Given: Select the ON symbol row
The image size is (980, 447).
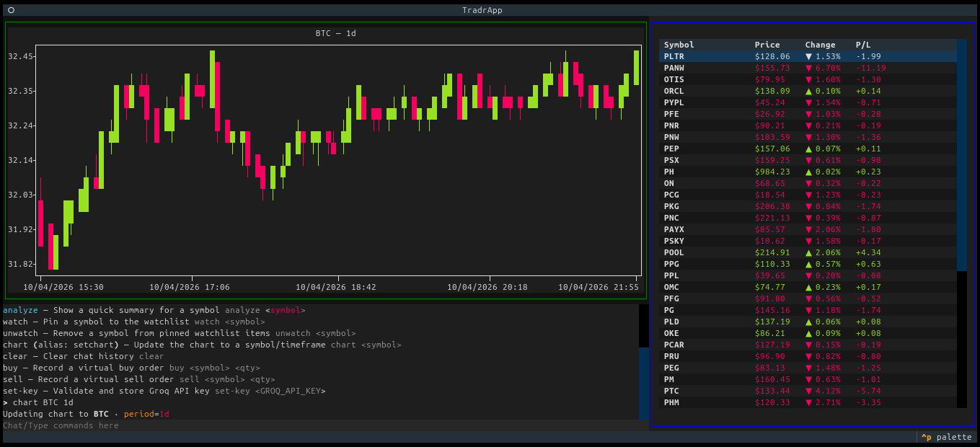Looking at the screenshot, I should (x=808, y=183).
